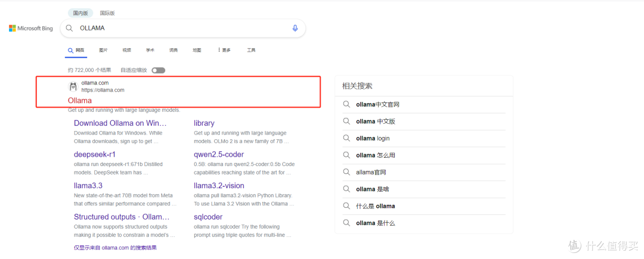
Task: Switch to 国内版 search mode
Action: coord(80,13)
